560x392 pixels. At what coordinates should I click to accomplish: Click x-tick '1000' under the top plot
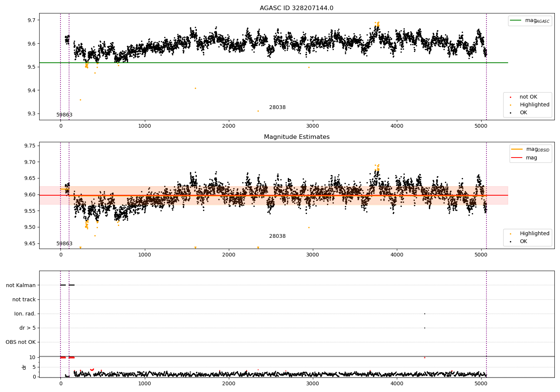144,126
